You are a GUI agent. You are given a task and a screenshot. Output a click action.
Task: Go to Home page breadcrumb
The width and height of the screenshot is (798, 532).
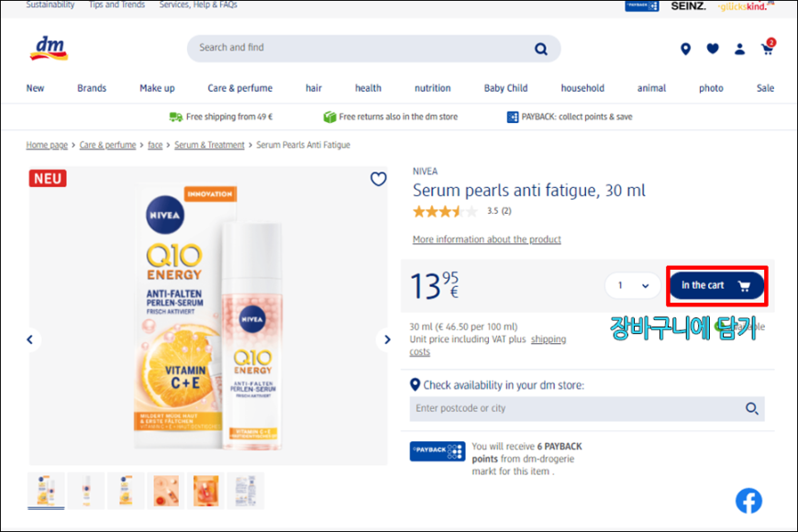[x=47, y=145]
